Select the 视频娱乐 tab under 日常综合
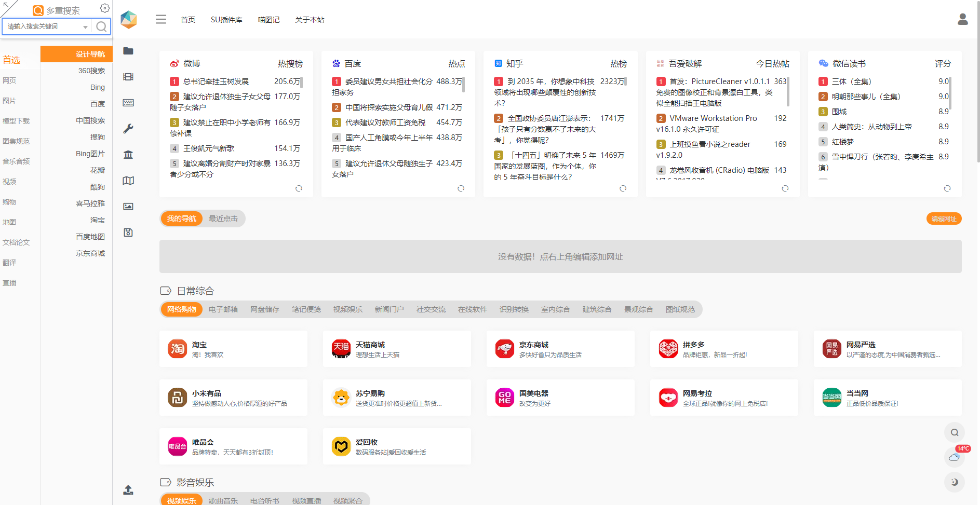This screenshot has width=980, height=505. (348, 309)
